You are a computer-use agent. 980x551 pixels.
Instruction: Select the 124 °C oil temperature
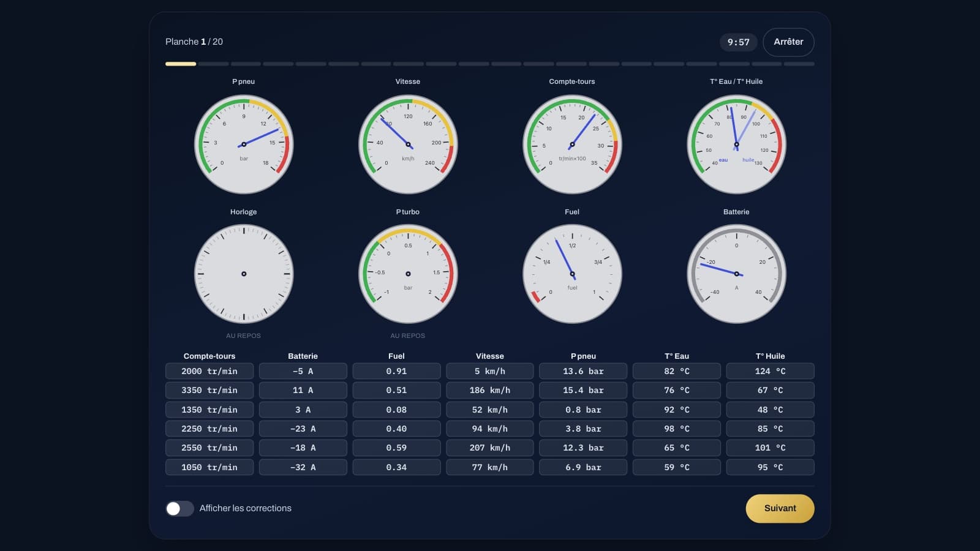point(770,371)
